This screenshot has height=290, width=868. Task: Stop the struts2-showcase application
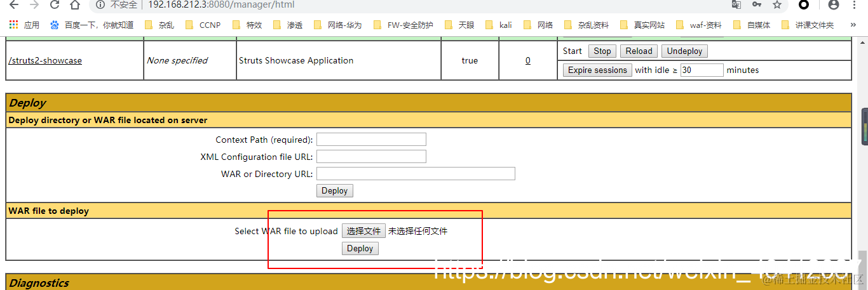tap(602, 51)
